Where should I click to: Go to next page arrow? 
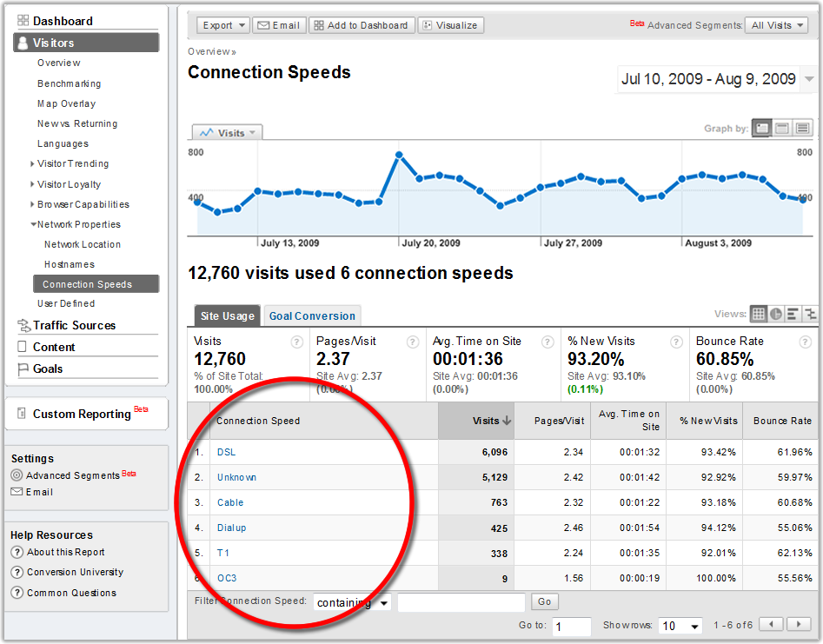pos(797,625)
